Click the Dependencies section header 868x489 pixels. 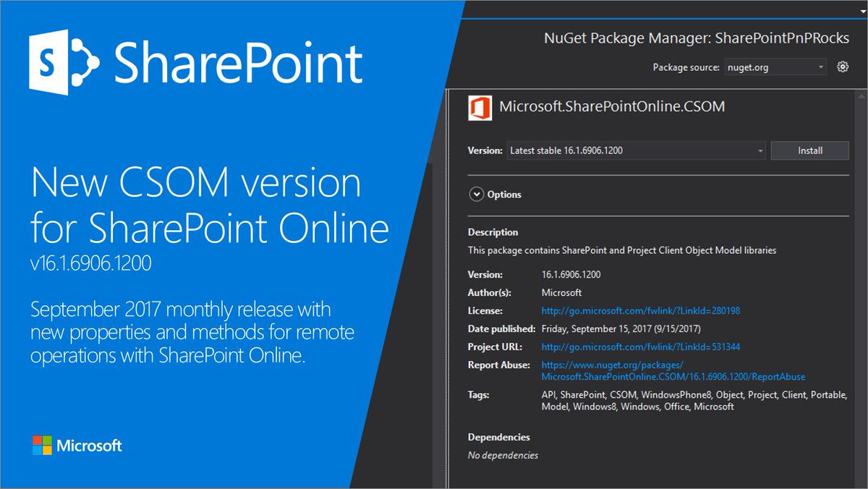pyautogui.click(x=498, y=437)
